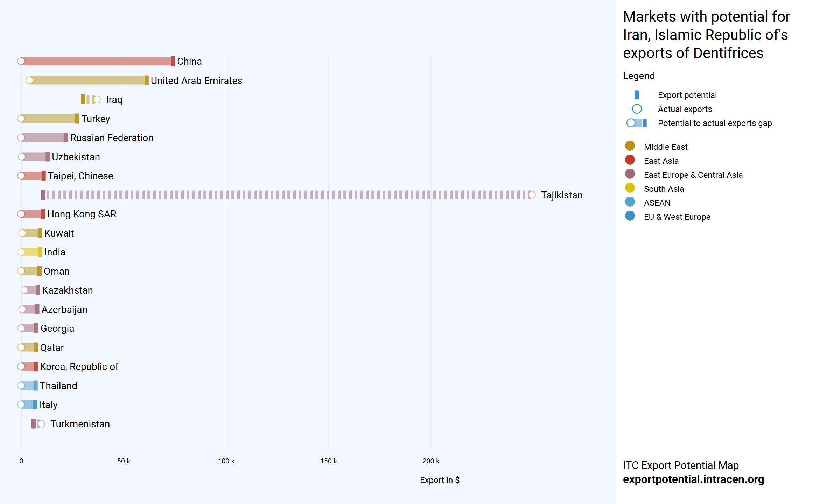This screenshot has height=504, width=826.
Task: Click the Tajikistan country label
Action: [561, 195]
